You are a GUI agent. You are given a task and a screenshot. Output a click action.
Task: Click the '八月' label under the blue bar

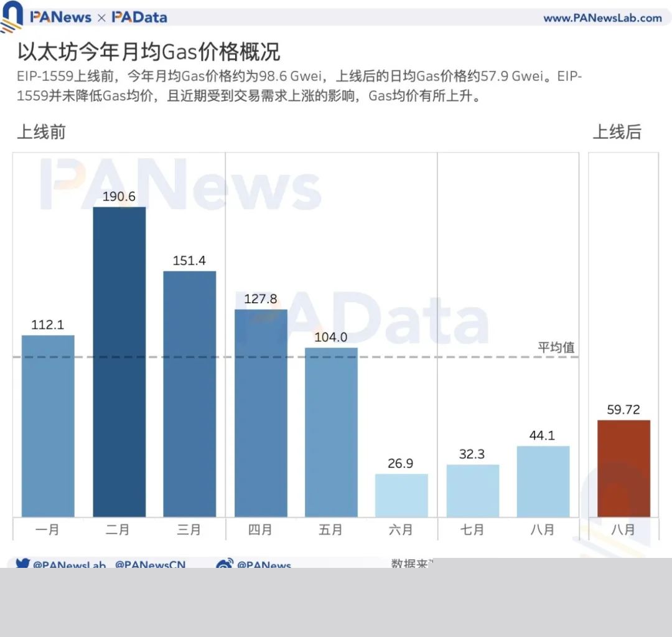[x=543, y=530]
